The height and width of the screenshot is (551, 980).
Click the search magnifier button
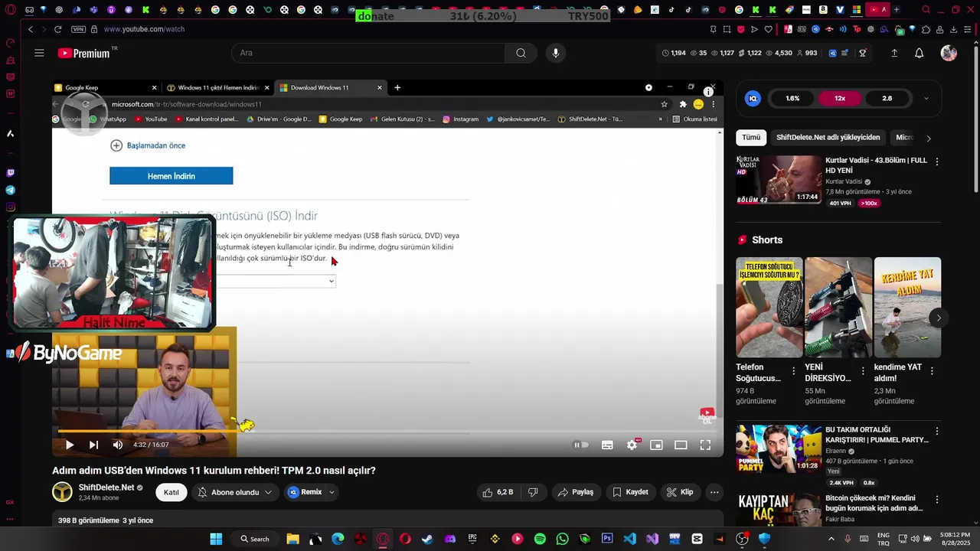click(x=521, y=53)
